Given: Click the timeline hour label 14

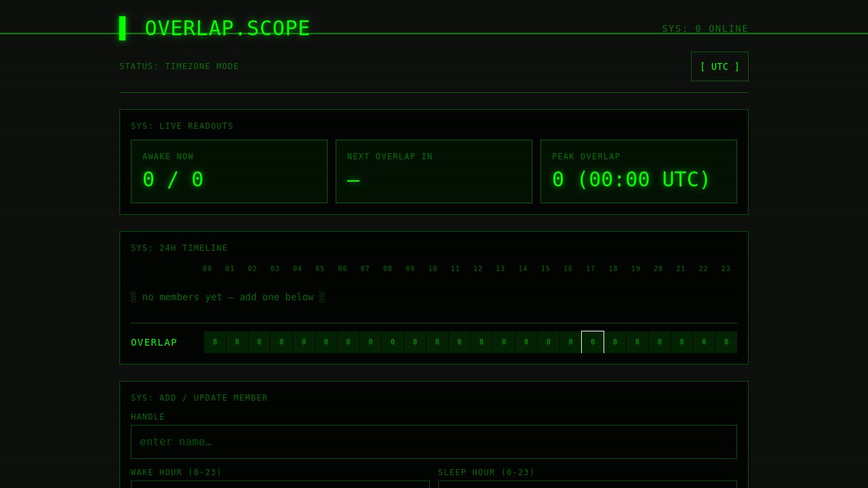Looking at the screenshot, I should (524, 269).
